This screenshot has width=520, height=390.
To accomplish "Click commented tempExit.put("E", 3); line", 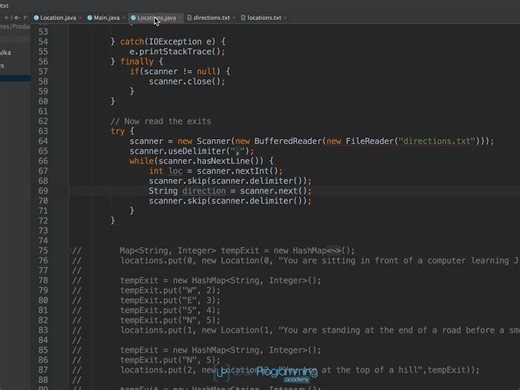I will (x=170, y=300).
